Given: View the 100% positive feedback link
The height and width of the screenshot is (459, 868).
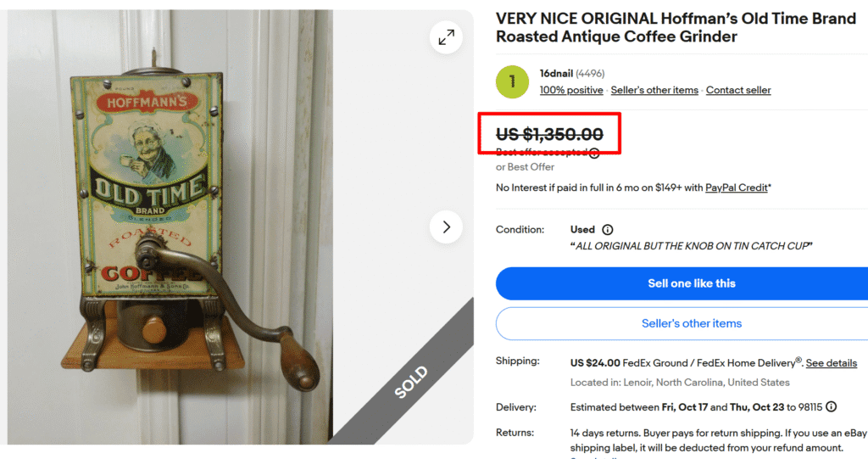Looking at the screenshot, I should [x=571, y=90].
